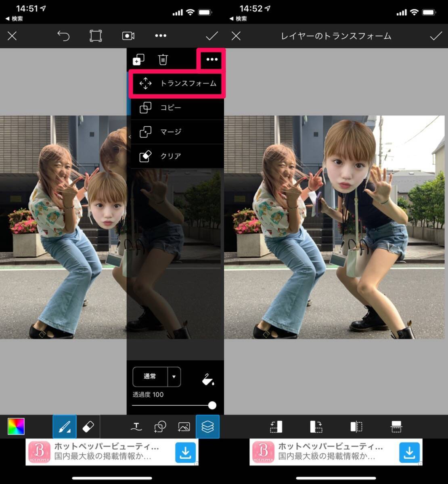This screenshot has width=448, height=484.
Task: Expand the 通常 blend mode dropdown
Action: (174, 377)
